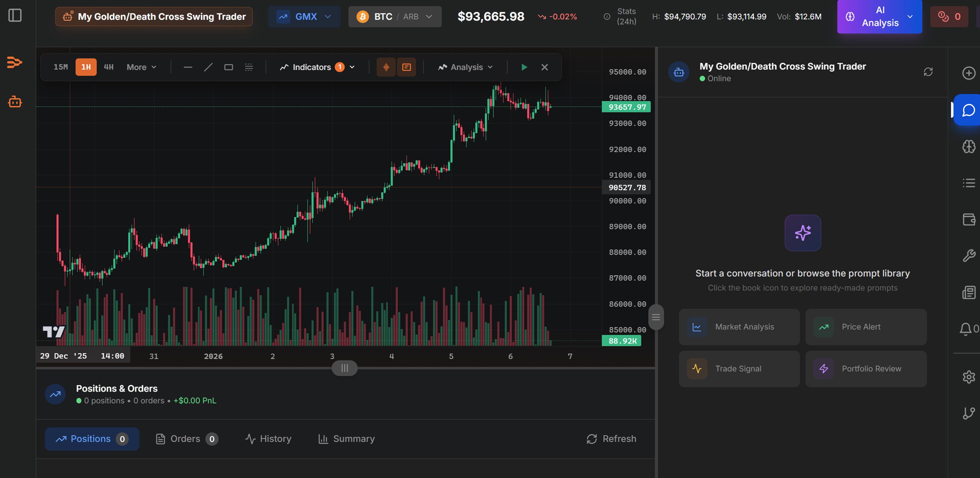980x478 pixels.
Task: Select the horizontal line drawing tool
Action: tap(188, 67)
